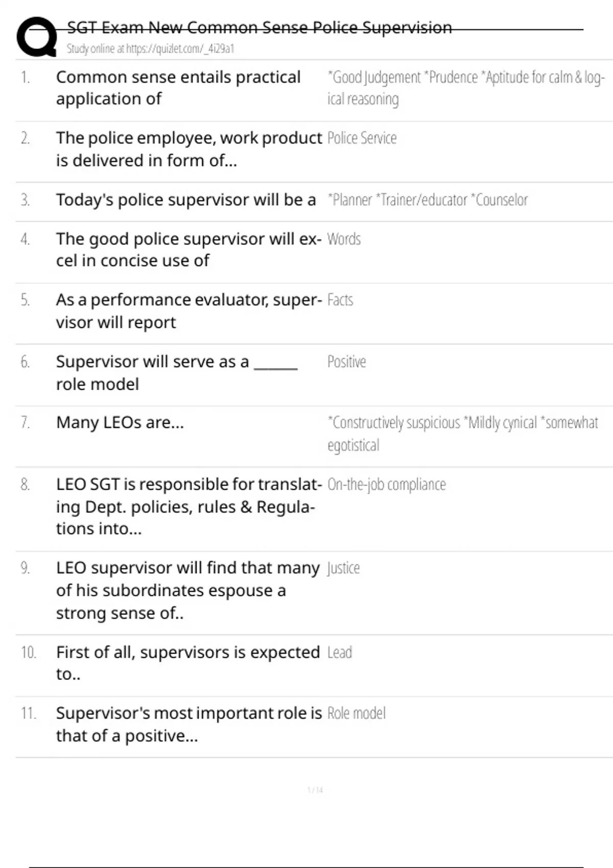Click the answer 'Lead'
This screenshot has width=613, height=868.
coord(339,653)
